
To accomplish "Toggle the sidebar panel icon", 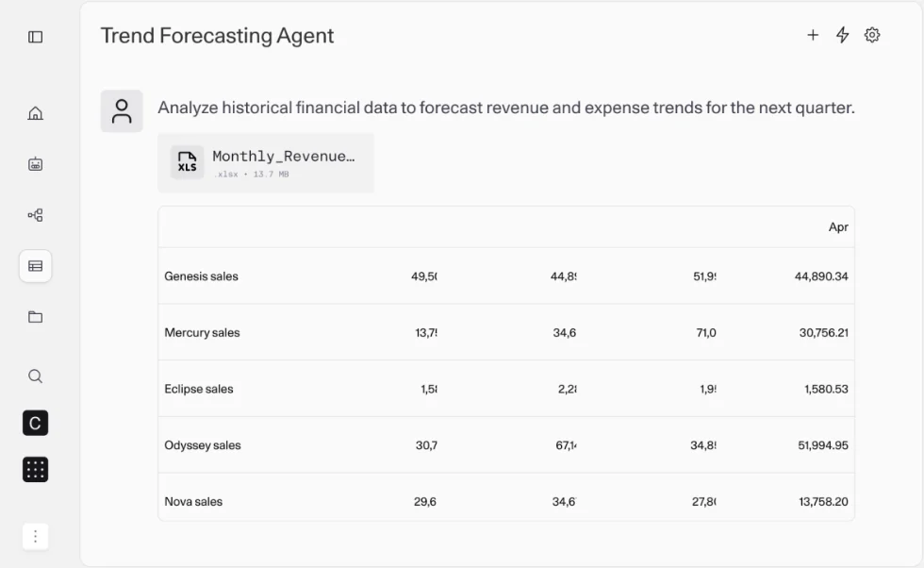I will [36, 37].
